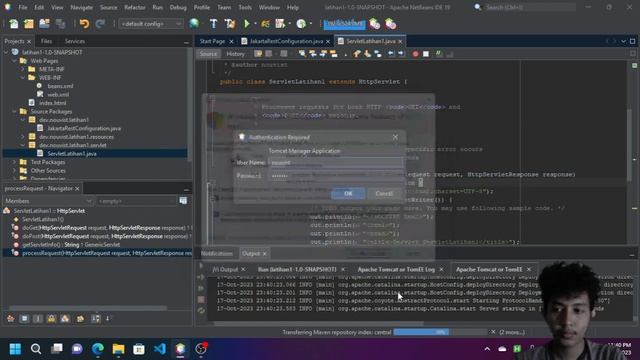Select JakartaRestConfiguration.java in project tree
This screenshot has height=360, width=640.
coord(84,128)
